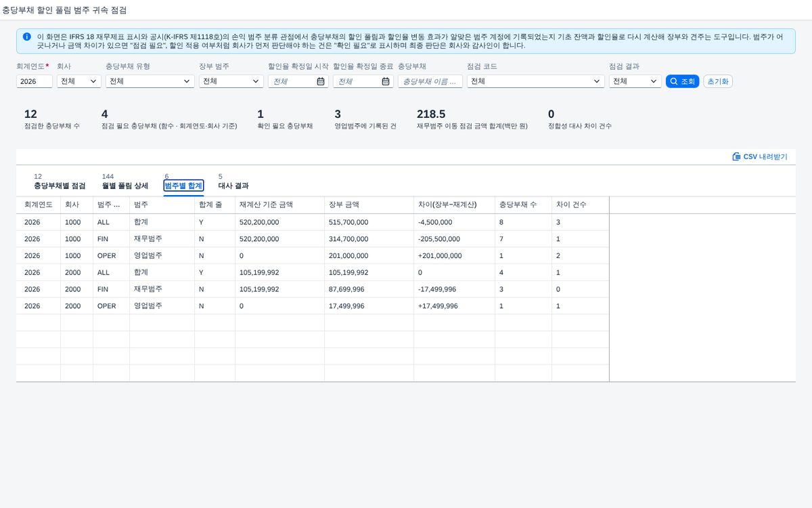Click the 회계연도 input field
The image size is (812, 508).
click(x=35, y=81)
